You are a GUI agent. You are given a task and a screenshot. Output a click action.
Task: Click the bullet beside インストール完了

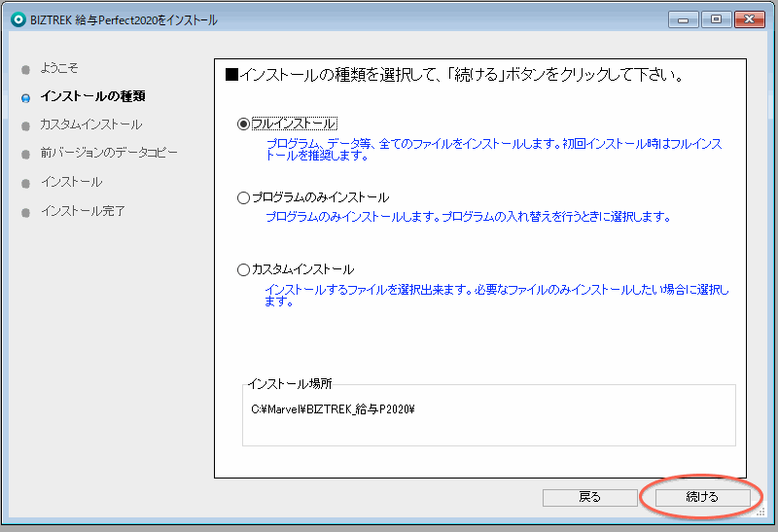[25, 211]
